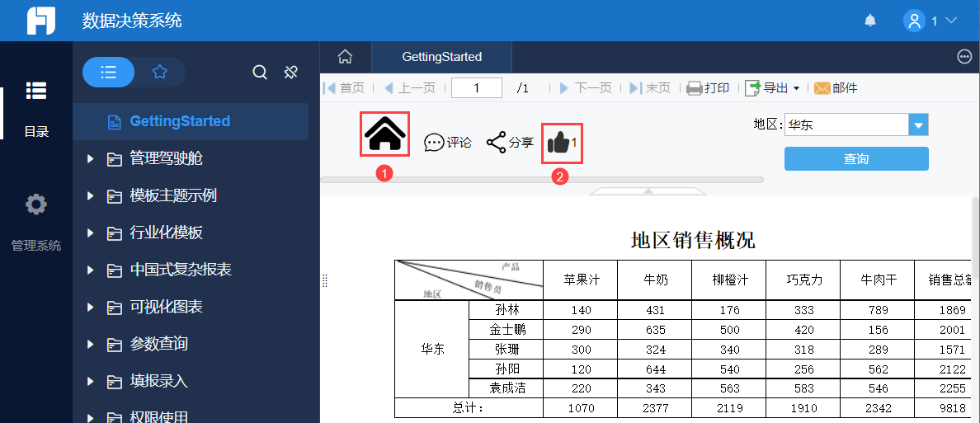This screenshot has height=423, width=980.
Task: Click the FineReport logo icon
Action: tap(40, 21)
